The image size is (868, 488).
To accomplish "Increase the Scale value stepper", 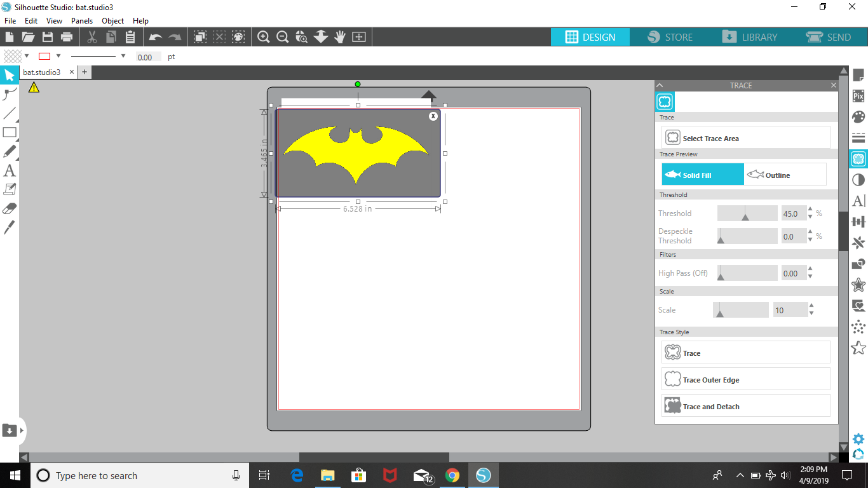I will coord(811,306).
